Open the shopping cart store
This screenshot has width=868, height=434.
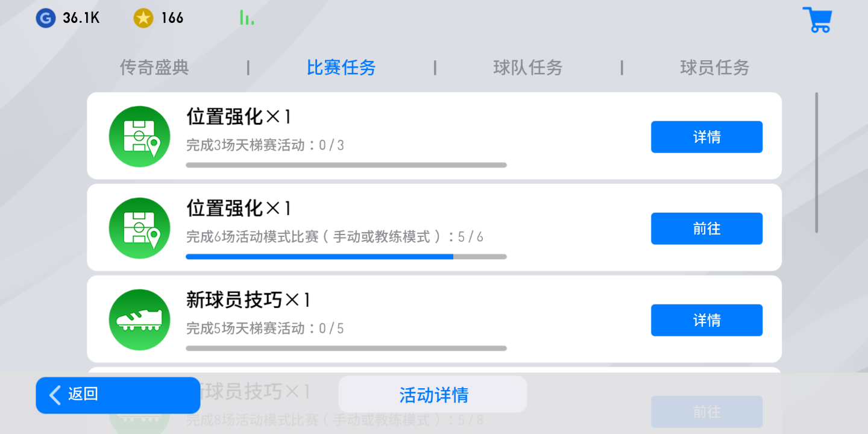click(x=817, y=20)
